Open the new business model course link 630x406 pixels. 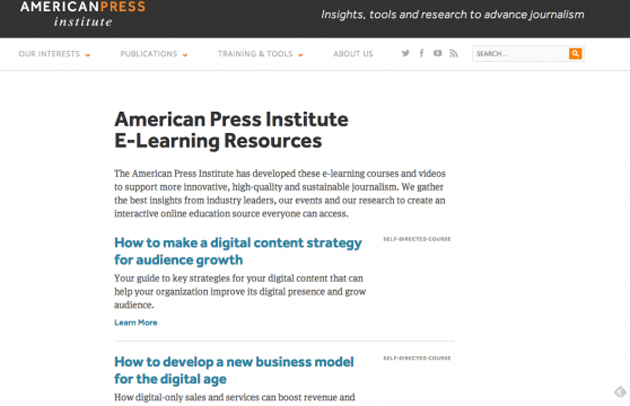click(x=234, y=370)
